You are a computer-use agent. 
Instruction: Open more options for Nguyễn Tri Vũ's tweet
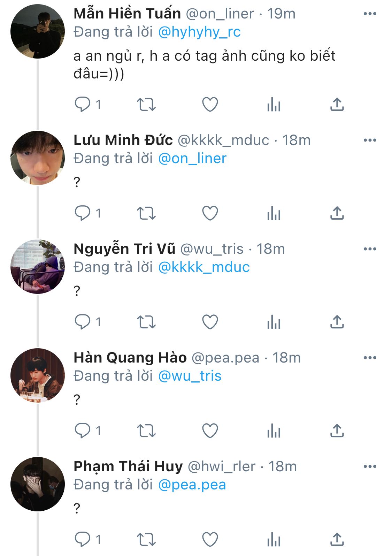[370, 249]
